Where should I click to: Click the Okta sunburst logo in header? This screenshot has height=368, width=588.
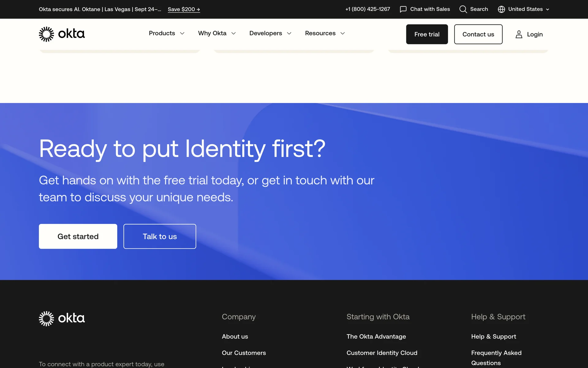pos(46,34)
